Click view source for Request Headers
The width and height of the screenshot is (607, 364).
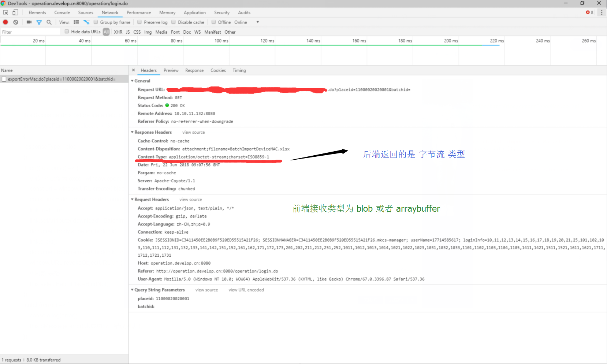click(191, 200)
